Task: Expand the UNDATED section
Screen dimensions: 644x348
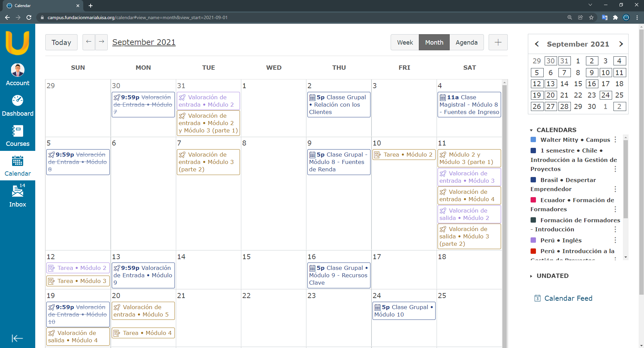Action: [531, 276]
